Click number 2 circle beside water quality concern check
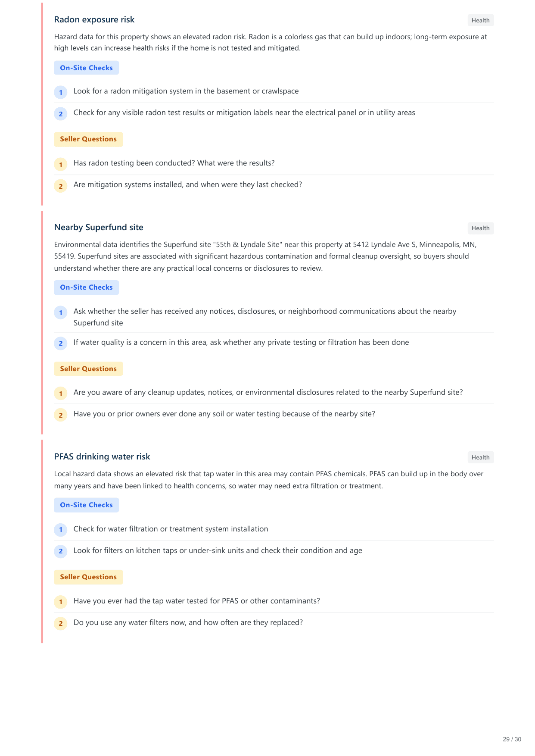 click(x=61, y=343)
